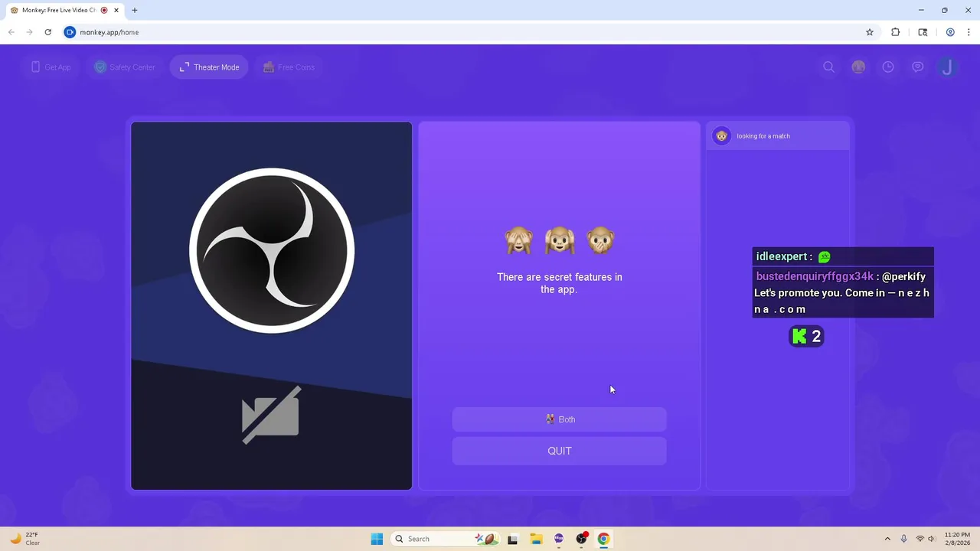980x551 pixels.
Task: Open the monkey avatar icon in header
Action: click(858, 67)
